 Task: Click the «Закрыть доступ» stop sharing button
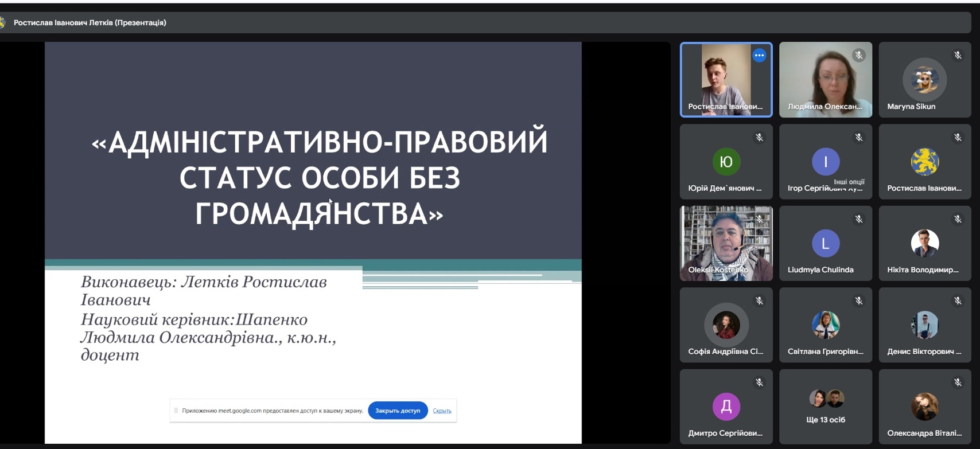pos(398,411)
